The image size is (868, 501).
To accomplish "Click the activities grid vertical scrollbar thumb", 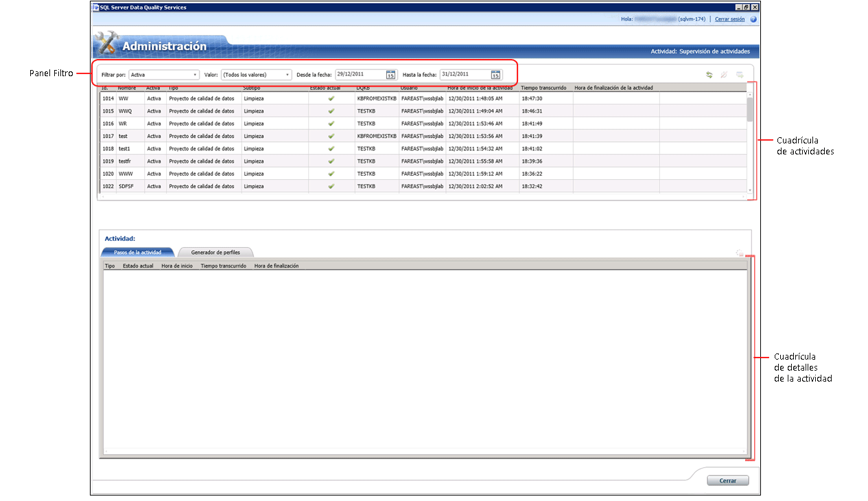I will click(x=750, y=108).
